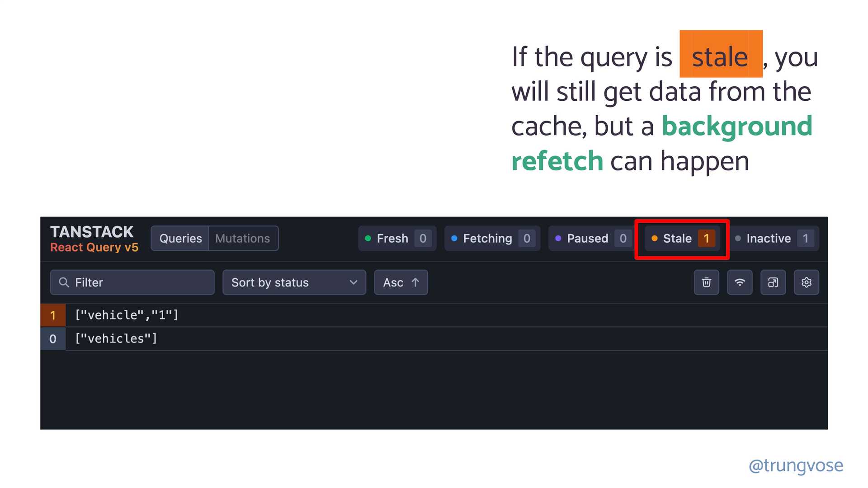Switch to the Mutations tab
868x488 pixels.
pos(243,238)
